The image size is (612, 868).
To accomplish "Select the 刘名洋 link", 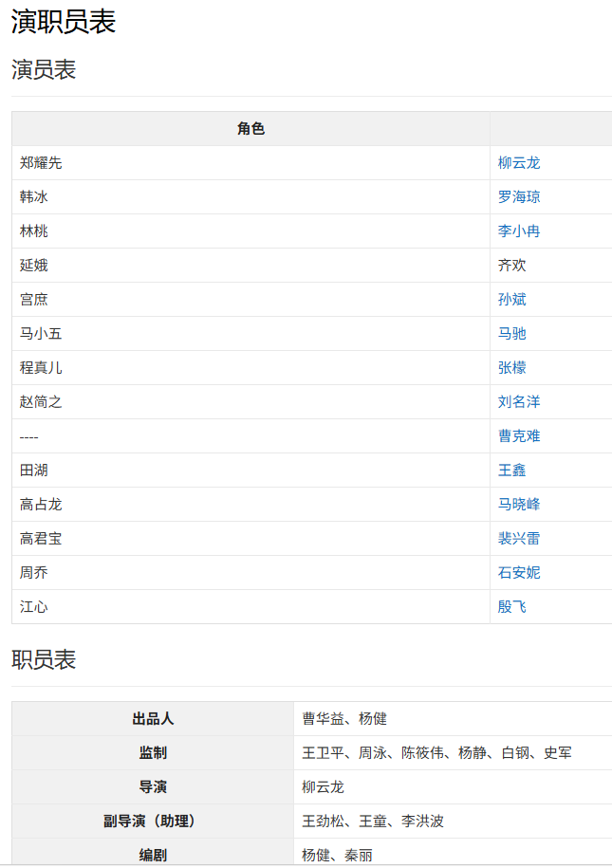I will click(x=519, y=402).
